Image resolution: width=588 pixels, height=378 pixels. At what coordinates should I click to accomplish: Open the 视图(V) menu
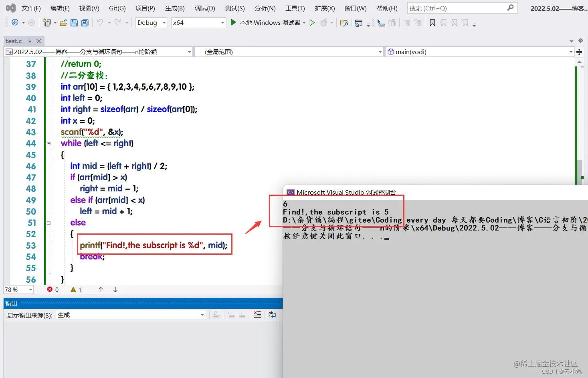click(89, 8)
